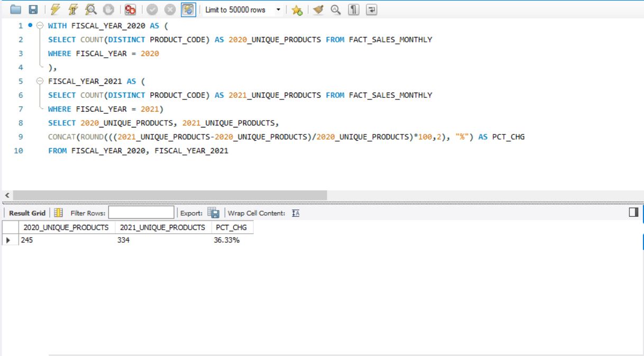The image size is (644, 356).
Task: Export the recordset results
Action: [214, 212]
